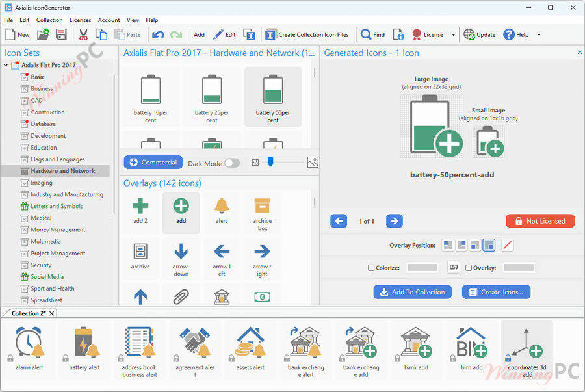
Task: Open the Licenses menu
Action: (x=80, y=20)
